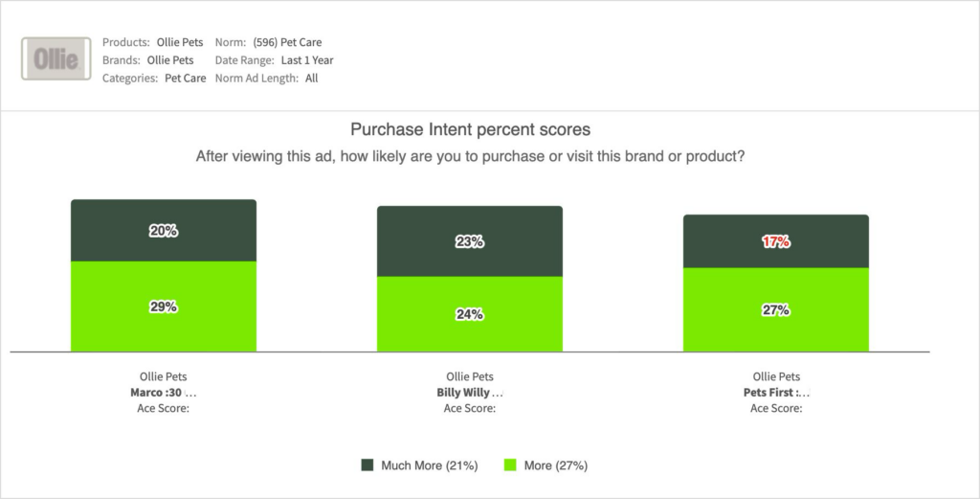Open the Marco :30 ad label
The width and height of the screenshot is (980, 499).
164,393
